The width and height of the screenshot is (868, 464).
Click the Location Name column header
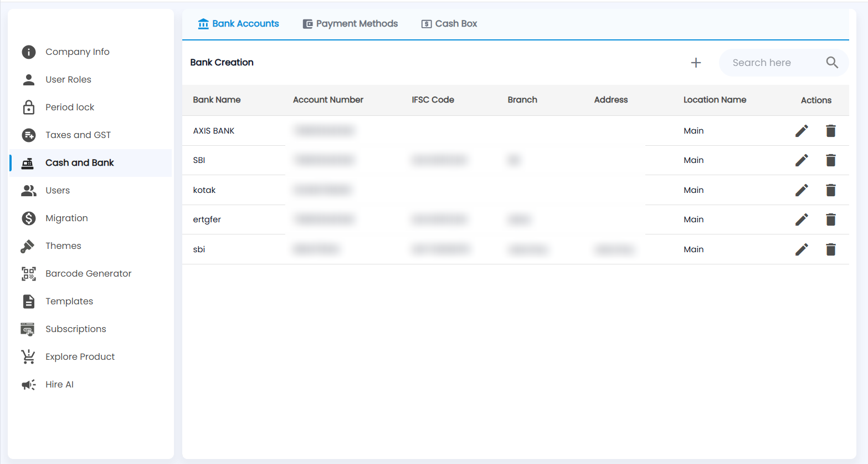click(715, 100)
